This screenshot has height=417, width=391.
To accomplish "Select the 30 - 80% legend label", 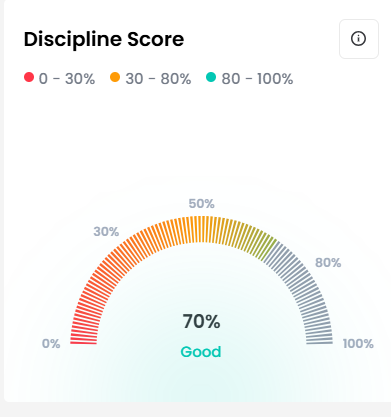I will (158, 79).
